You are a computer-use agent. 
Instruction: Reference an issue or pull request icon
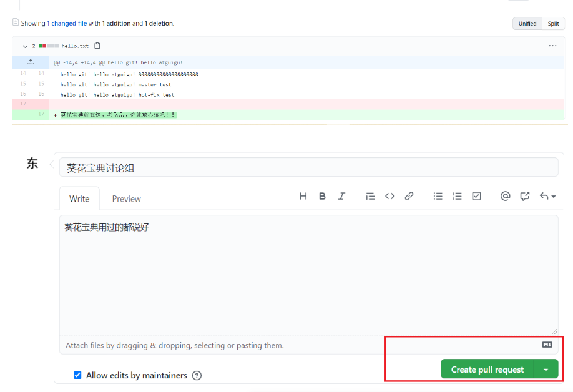pos(525,196)
